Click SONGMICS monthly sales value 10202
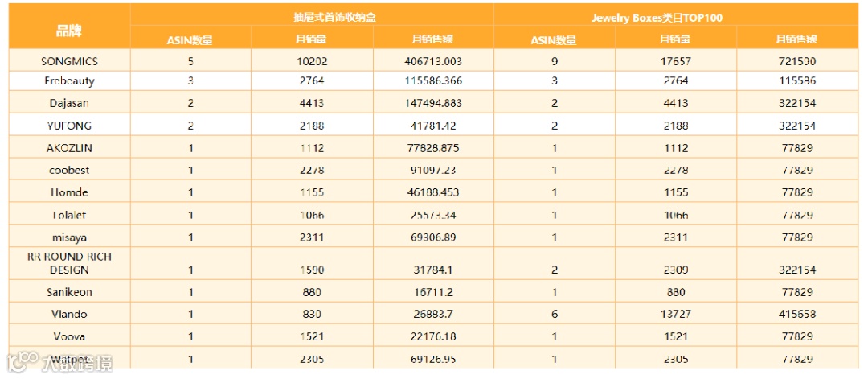Screen dimensions: 868x379 [312, 61]
